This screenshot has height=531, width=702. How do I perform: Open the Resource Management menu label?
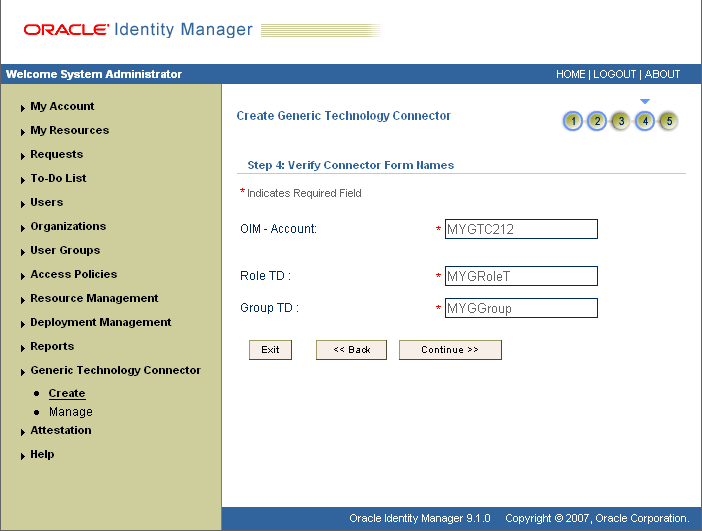point(94,298)
